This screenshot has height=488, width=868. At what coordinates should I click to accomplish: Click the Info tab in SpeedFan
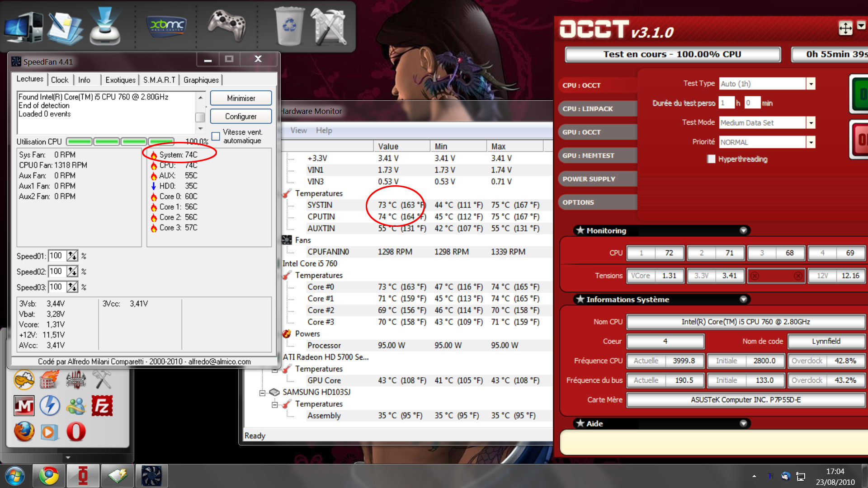pyautogui.click(x=84, y=80)
